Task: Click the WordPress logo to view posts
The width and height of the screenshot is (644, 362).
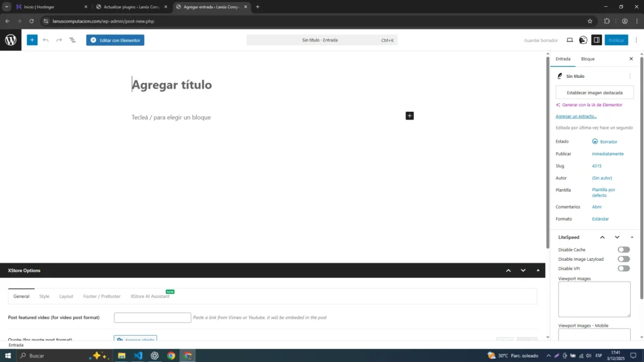Action: pos(11,40)
